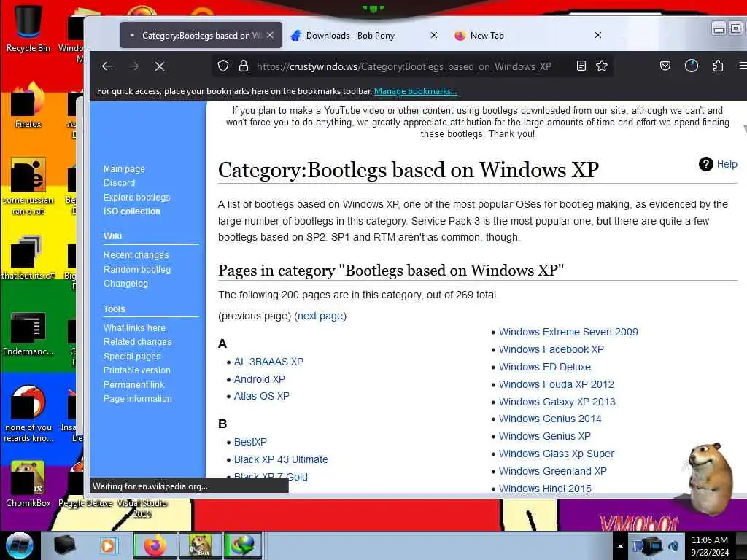Open the Extensions puzzle icon
This screenshot has width=747, height=560.
(x=718, y=66)
